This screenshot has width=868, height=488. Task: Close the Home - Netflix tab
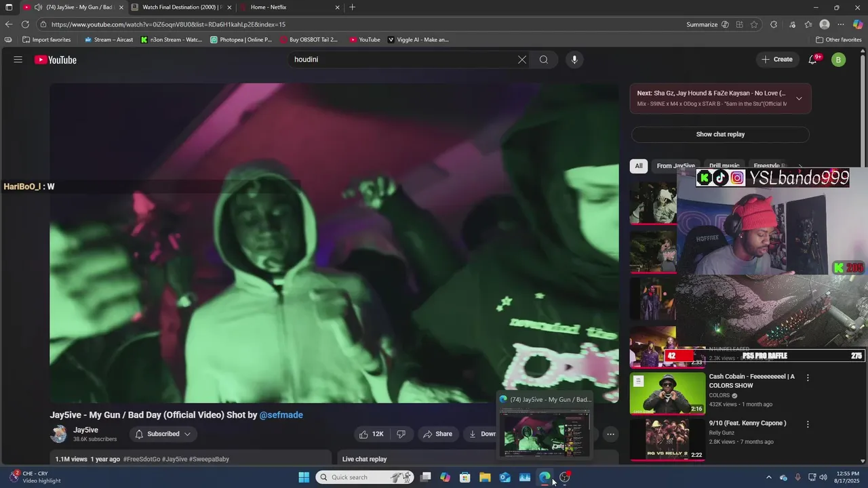337,7
